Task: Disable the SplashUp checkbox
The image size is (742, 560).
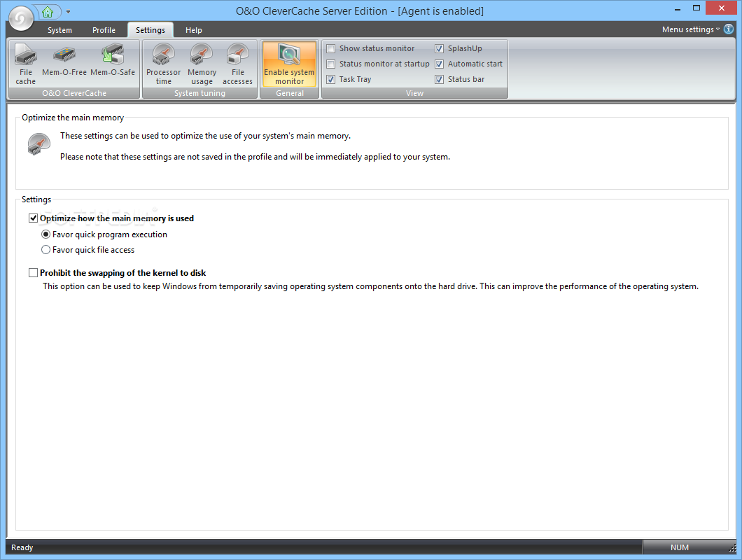Action: [x=439, y=48]
